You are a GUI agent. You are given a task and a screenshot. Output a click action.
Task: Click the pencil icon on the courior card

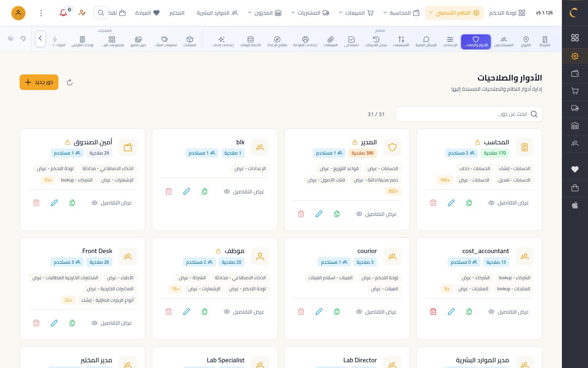pyautogui.click(x=319, y=312)
